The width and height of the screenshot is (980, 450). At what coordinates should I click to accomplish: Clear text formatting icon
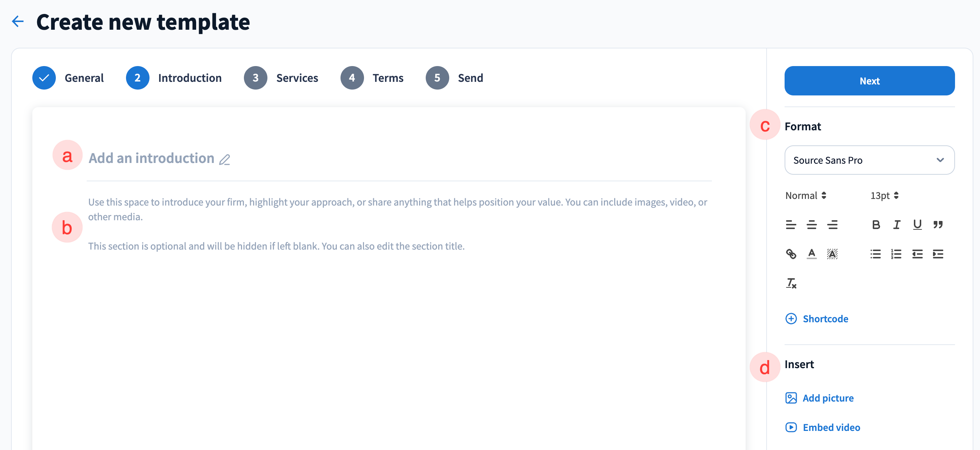[x=791, y=283]
